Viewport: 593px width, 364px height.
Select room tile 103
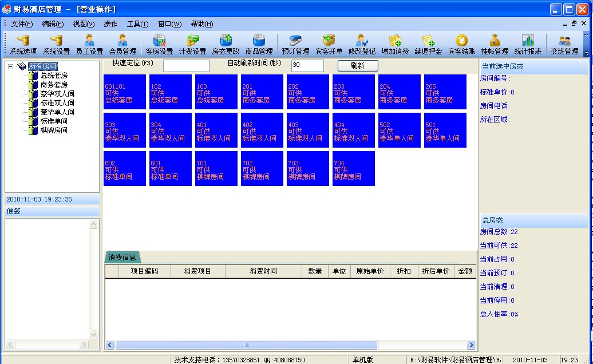click(216, 92)
